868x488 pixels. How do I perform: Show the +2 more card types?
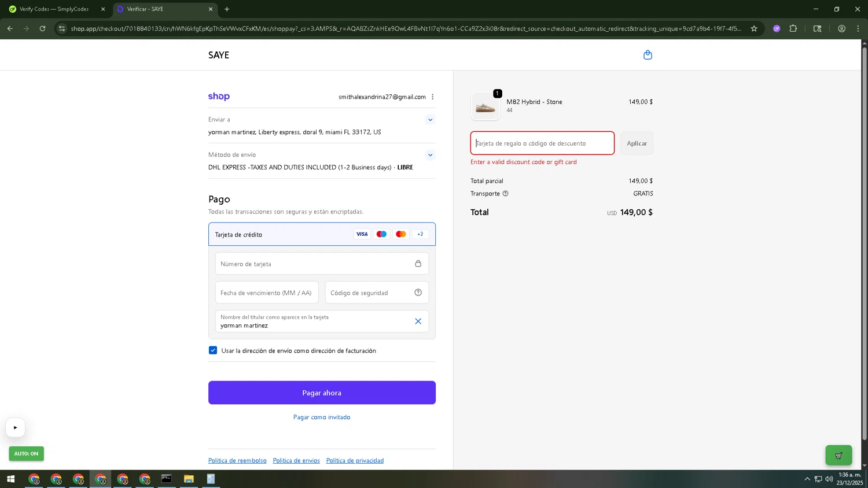420,234
